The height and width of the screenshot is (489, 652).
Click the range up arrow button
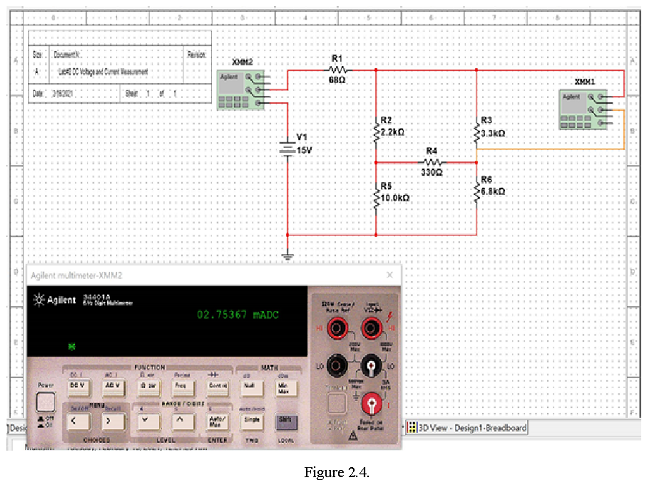[182, 421]
